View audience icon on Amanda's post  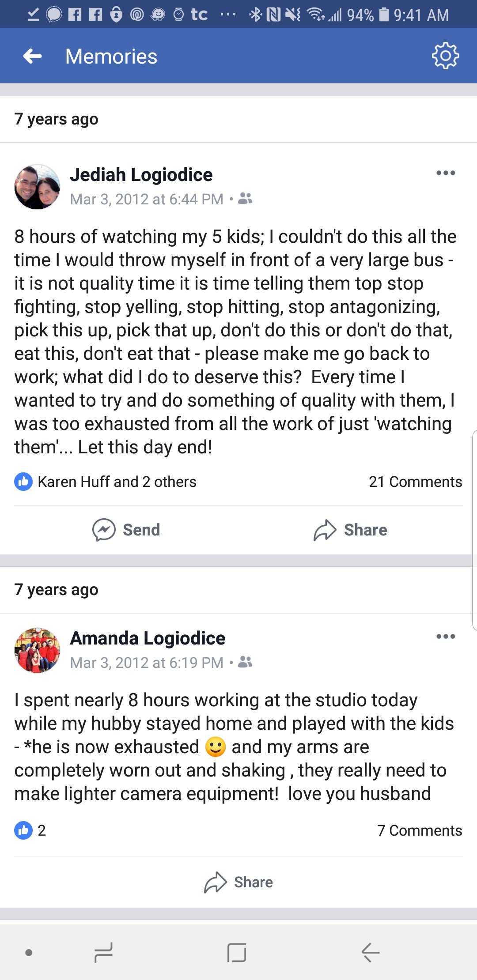(245, 662)
